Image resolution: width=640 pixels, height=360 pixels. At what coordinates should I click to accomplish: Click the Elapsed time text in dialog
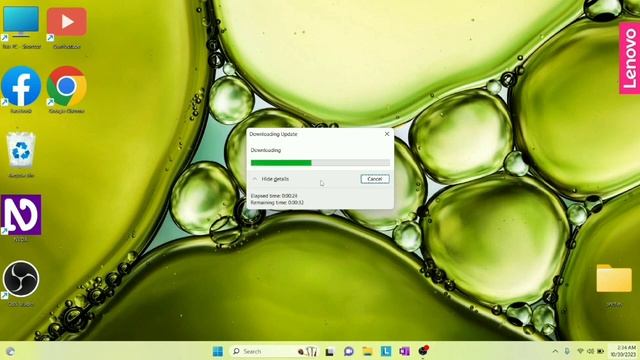(274, 196)
